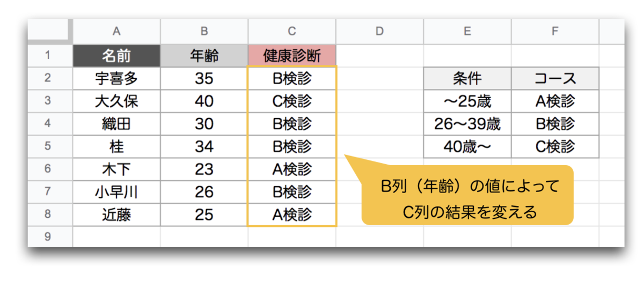Select 木下's 健康診断 result cell
The height and width of the screenshot is (281, 644).
tap(292, 169)
